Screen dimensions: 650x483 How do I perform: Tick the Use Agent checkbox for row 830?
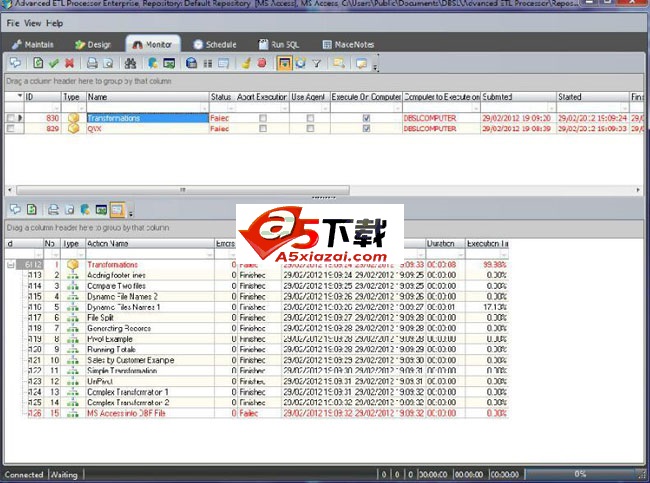(310, 118)
